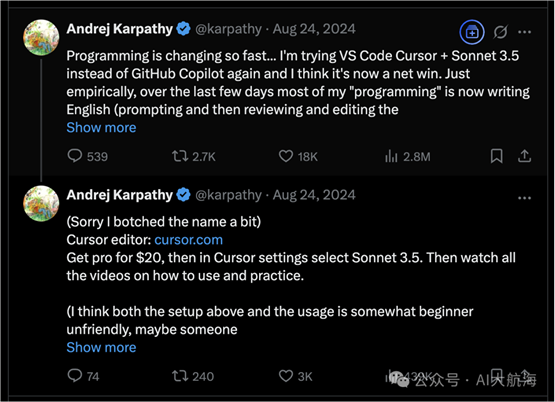Click the blue circled add-to-collection icon
555x402 pixels.
coord(472,32)
